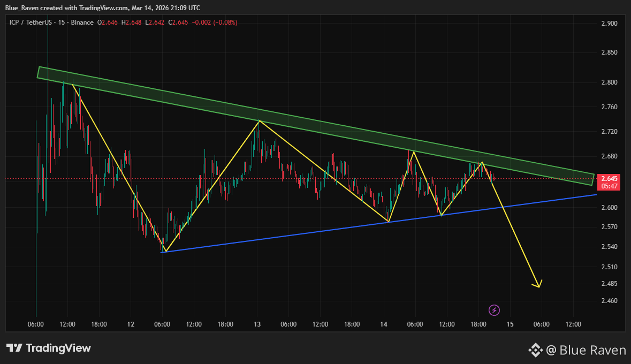Click the 2.720 price axis label
The image size is (631, 364).
point(609,132)
